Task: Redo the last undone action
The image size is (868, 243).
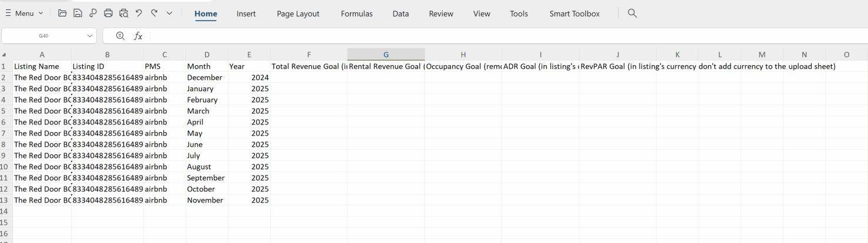Action: [x=154, y=14]
